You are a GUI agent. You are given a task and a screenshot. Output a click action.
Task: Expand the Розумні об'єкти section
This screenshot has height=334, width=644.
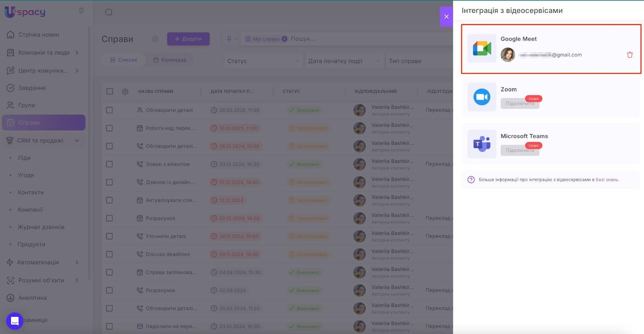point(77,281)
